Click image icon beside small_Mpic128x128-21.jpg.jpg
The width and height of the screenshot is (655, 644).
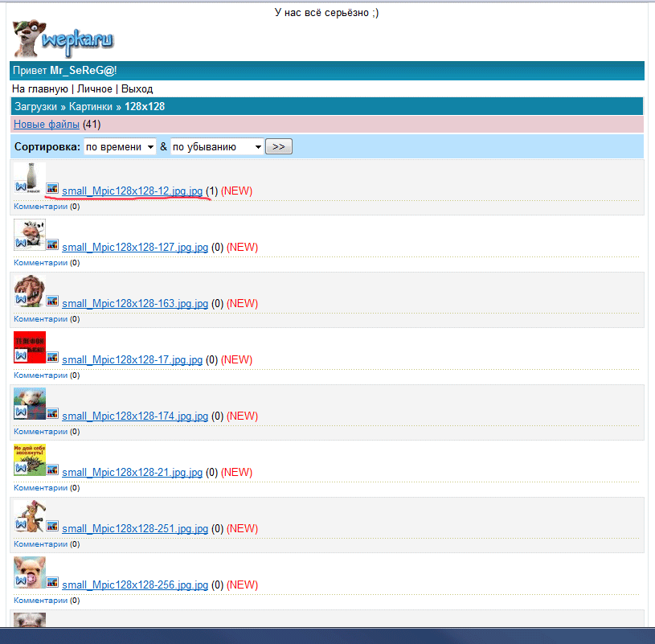[x=52, y=470]
